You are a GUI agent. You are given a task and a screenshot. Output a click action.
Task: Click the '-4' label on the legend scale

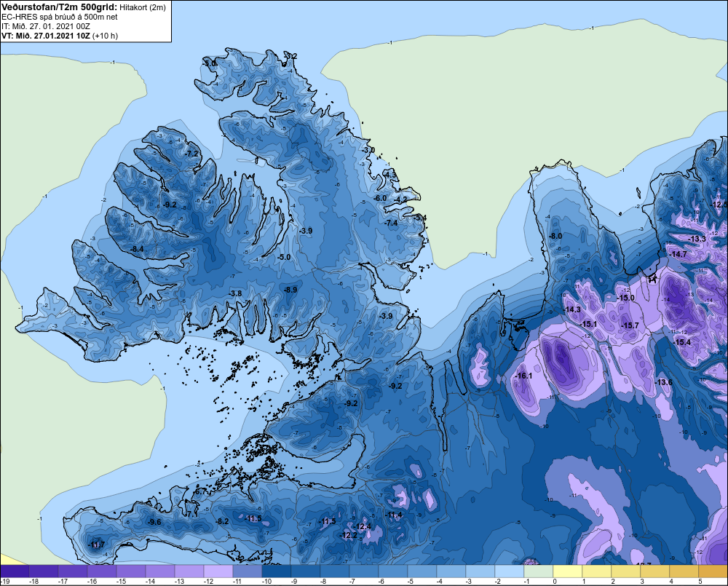pos(440,582)
